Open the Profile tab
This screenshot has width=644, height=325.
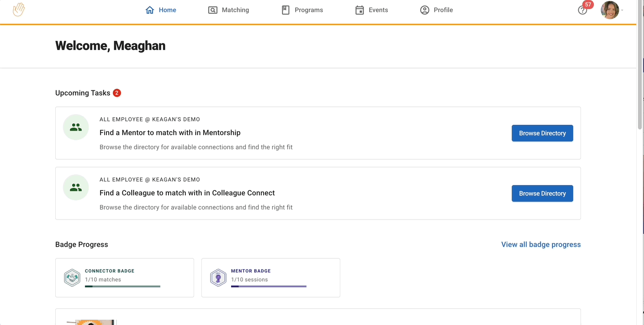tap(437, 10)
